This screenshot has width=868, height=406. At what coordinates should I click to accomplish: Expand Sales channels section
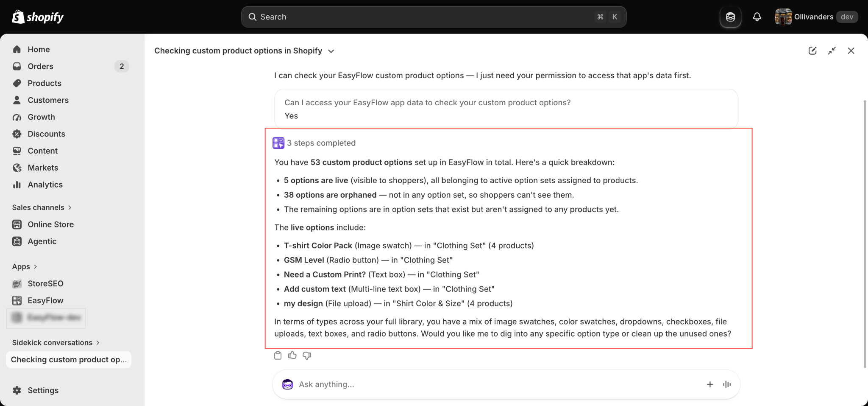(42, 207)
